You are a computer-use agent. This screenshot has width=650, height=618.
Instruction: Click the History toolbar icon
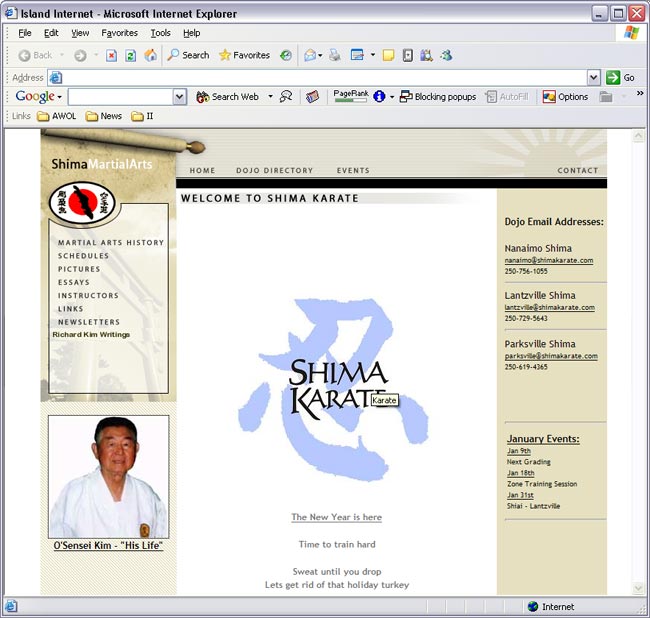[x=286, y=55]
